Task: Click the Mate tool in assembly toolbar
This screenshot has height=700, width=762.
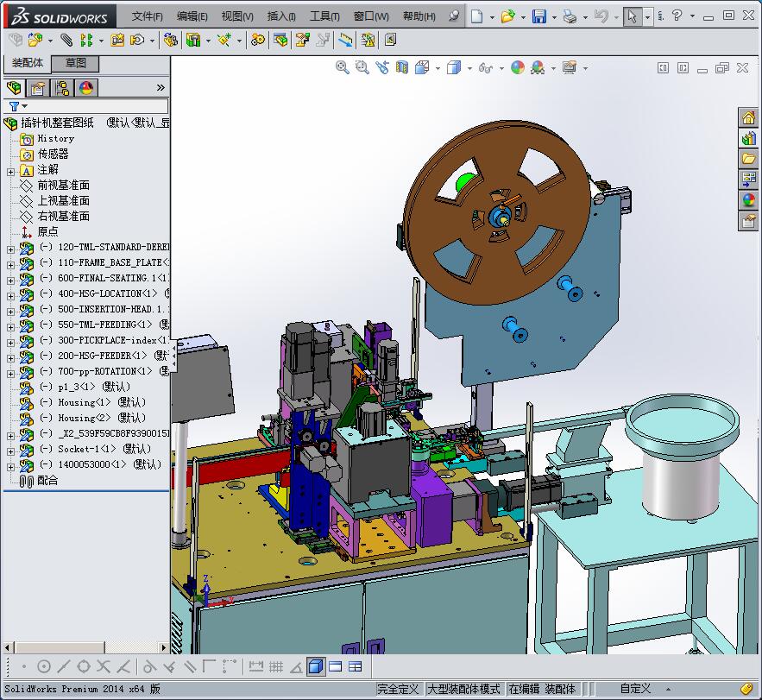Action: coord(65,40)
